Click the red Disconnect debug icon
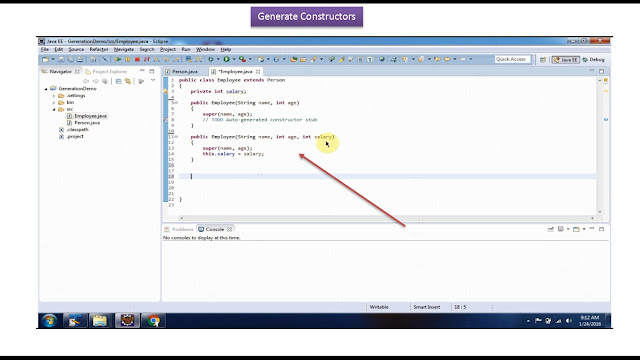Screen dimensions: 640x360 point(147,60)
